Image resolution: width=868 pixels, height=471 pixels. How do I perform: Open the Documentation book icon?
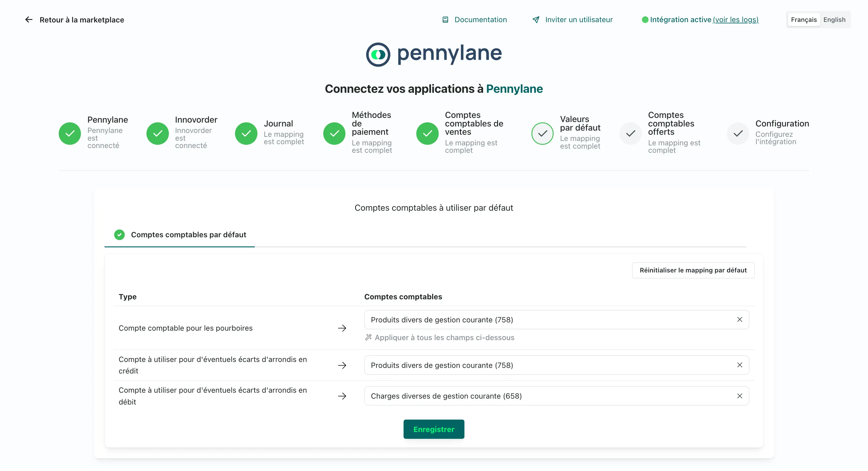[445, 20]
